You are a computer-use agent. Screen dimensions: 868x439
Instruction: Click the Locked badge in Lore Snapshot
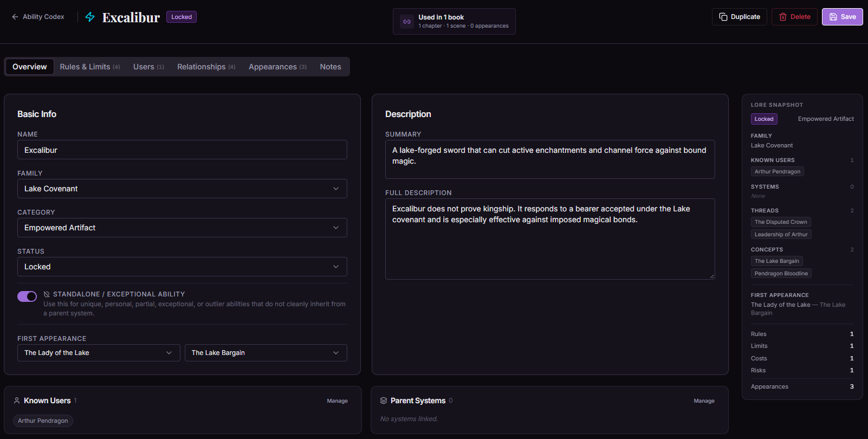764,119
